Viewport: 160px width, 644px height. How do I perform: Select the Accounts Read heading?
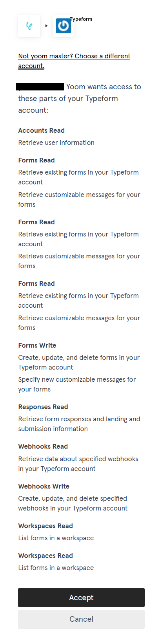tap(41, 130)
